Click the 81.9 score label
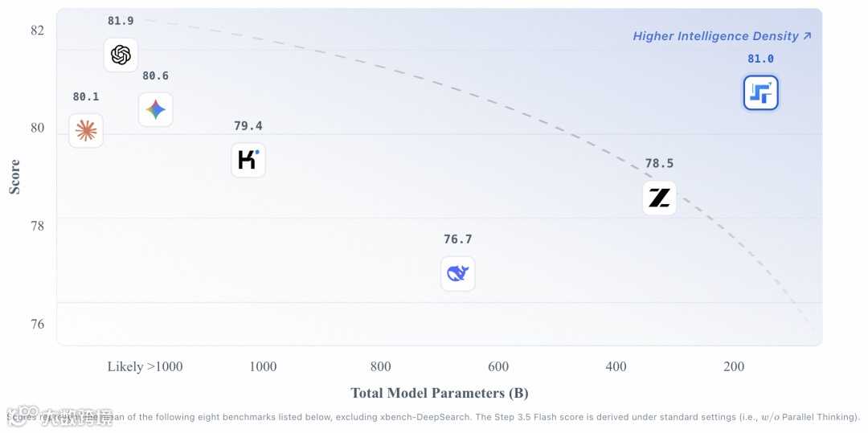This screenshot has width=868, height=433. point(121,21)
